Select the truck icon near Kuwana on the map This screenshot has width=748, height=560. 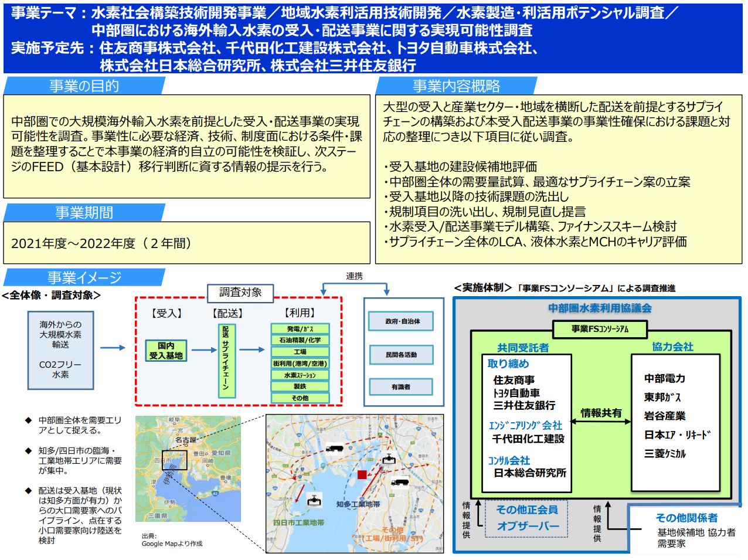335,449
